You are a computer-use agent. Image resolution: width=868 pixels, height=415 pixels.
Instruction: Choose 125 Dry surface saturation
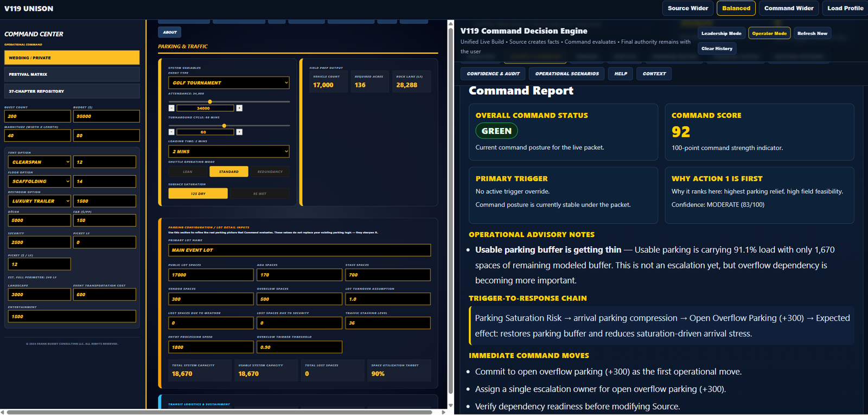click(198, 194)
